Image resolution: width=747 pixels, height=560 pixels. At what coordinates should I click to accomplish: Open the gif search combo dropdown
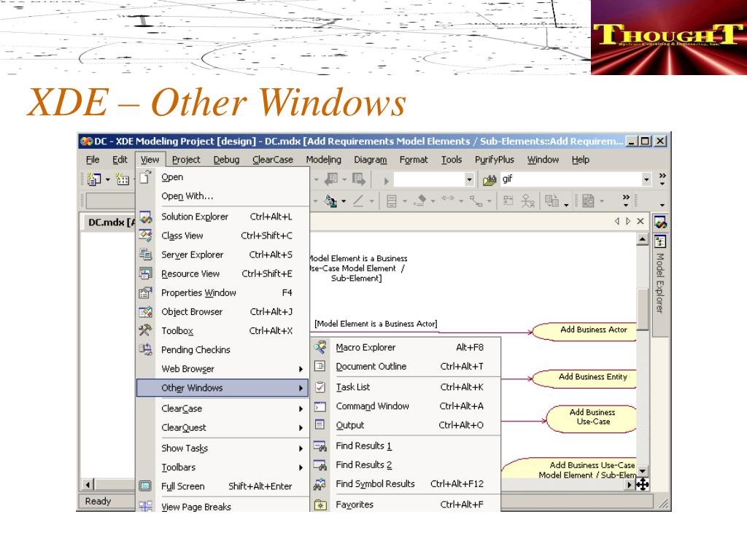pyautogui.click(x=646, y=179)
